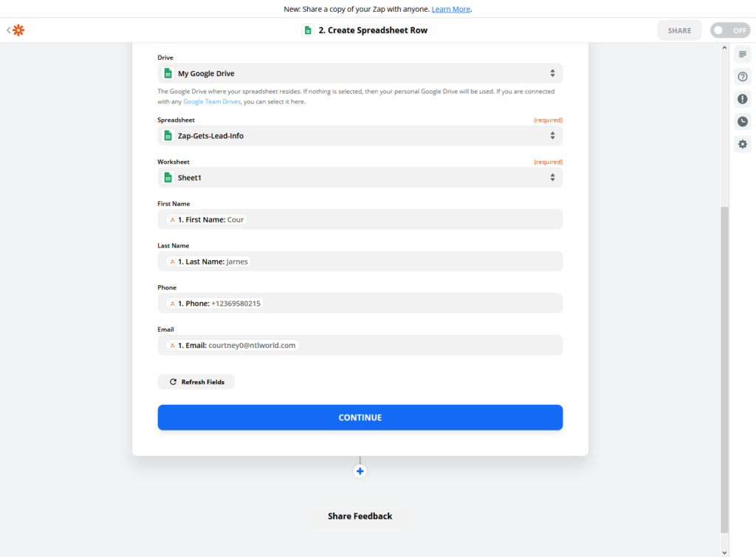
Task: Click the trigger icon in Email pill
Action: coord(172,345)
